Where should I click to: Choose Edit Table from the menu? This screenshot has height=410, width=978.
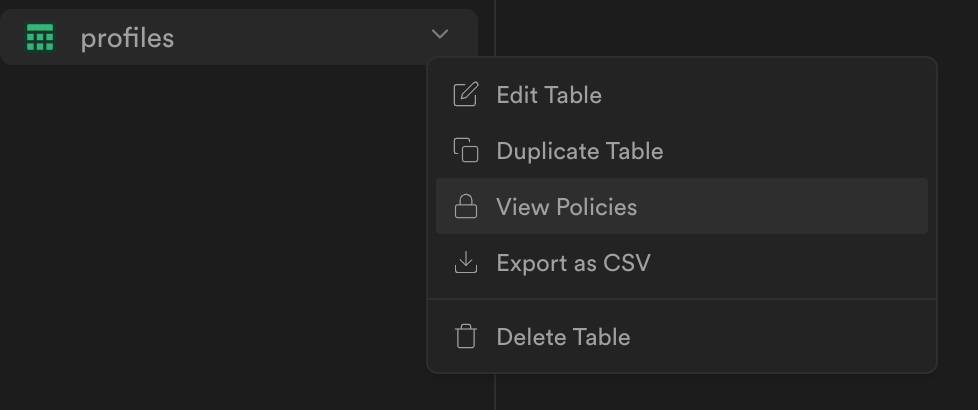549,95
